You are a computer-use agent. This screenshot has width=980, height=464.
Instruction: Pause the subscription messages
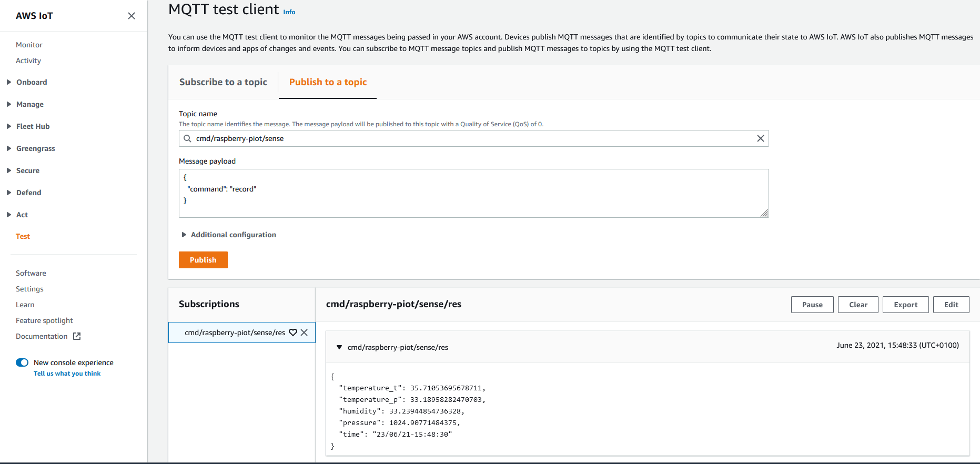tap(812, 305)
